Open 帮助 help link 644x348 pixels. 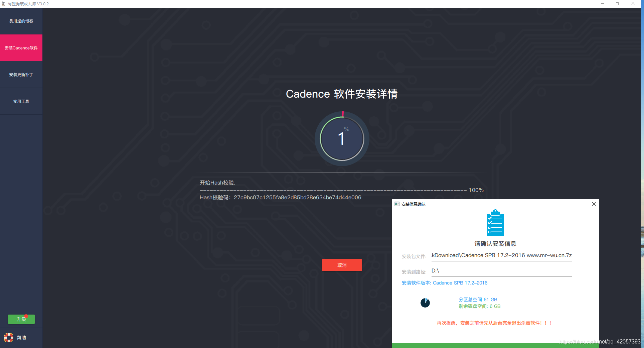coord(21,338)
